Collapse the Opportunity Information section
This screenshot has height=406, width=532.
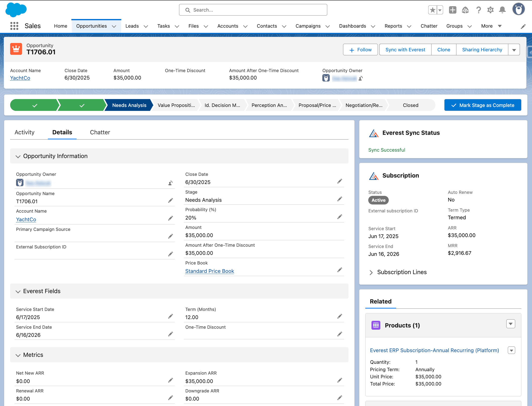click(x=18, y=156)
